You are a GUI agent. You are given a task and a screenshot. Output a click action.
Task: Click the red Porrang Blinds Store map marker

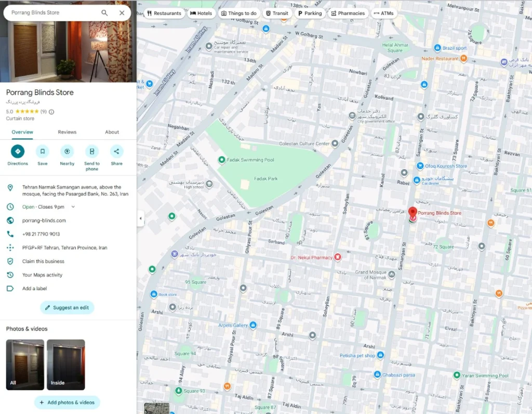[x=413, y=213]
